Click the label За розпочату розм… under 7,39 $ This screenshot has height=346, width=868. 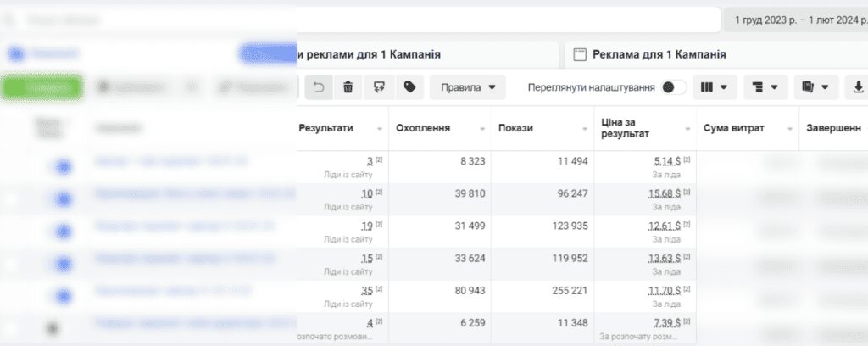637,336
